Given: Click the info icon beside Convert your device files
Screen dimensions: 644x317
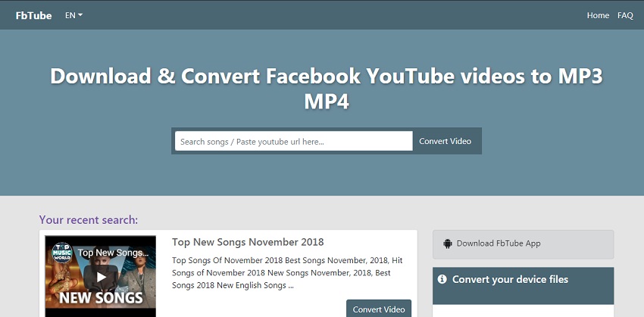Looking at the screenshot, I should (x=442, y=279).
